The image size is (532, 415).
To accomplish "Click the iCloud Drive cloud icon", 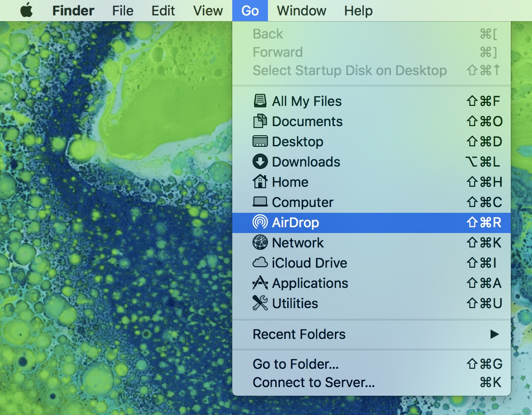I will [x=260, y=263].
